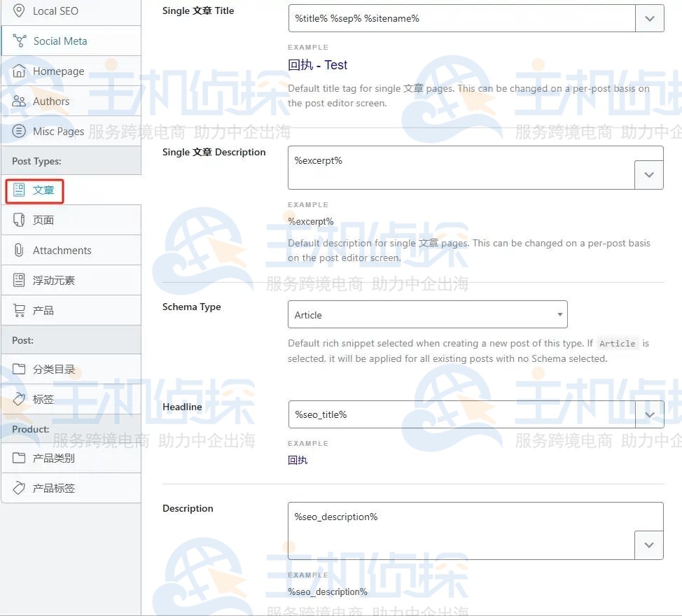Click the Homepage house icon

[x=19, y=71]
